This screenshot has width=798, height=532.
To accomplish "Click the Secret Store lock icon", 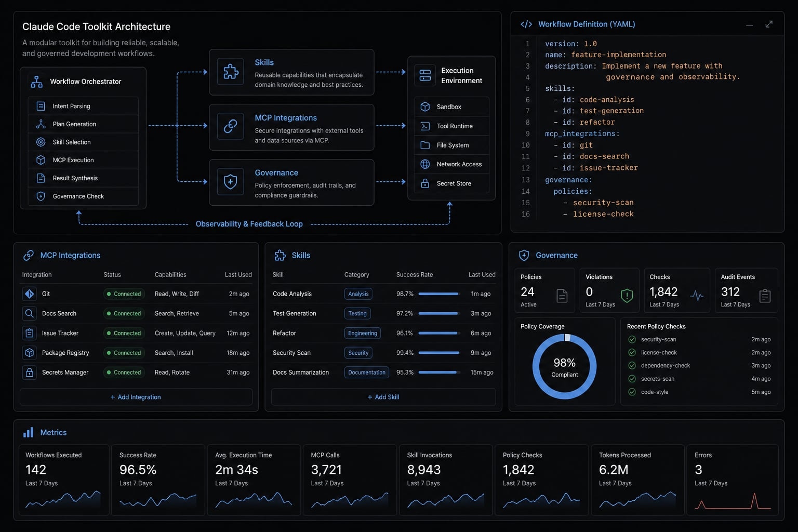I will pos(425,183).
